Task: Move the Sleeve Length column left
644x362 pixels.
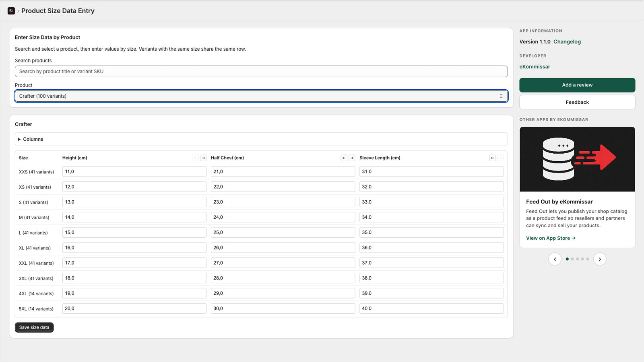Action: [492, 158]
